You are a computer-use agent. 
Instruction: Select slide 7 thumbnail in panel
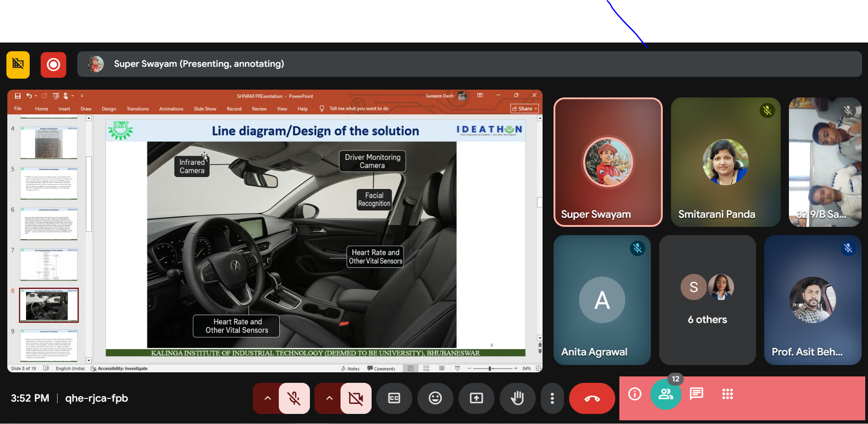(49, 264)
